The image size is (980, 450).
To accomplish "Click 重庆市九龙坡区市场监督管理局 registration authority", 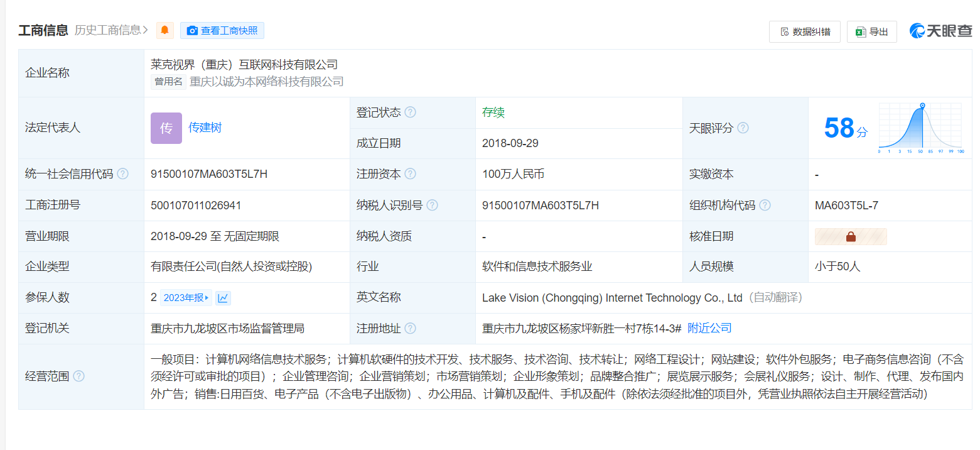I will (228, 329).
